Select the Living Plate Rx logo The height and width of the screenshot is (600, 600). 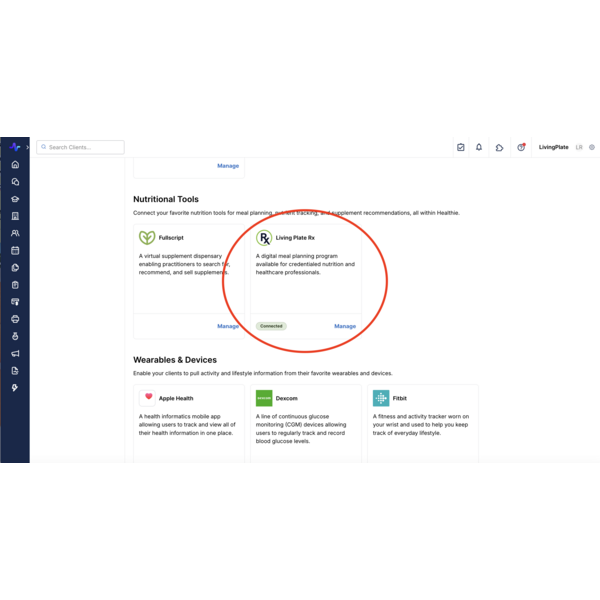tap(264, 238)
